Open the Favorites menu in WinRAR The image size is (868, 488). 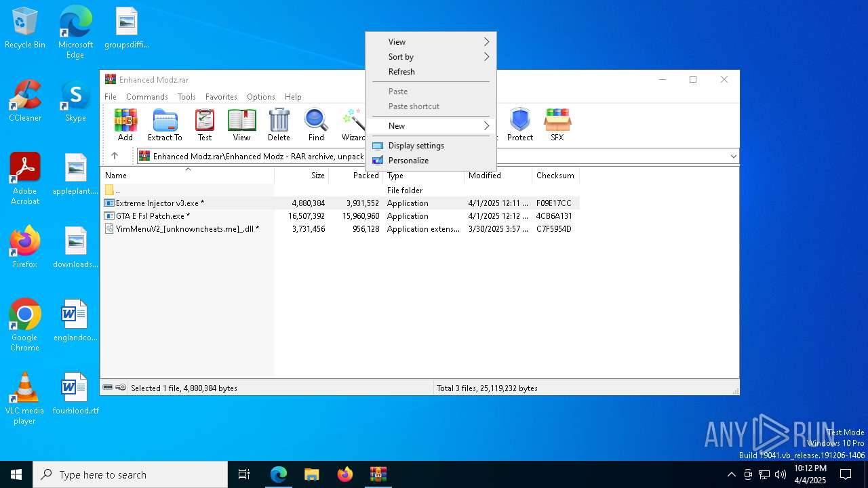click(221, 97)
